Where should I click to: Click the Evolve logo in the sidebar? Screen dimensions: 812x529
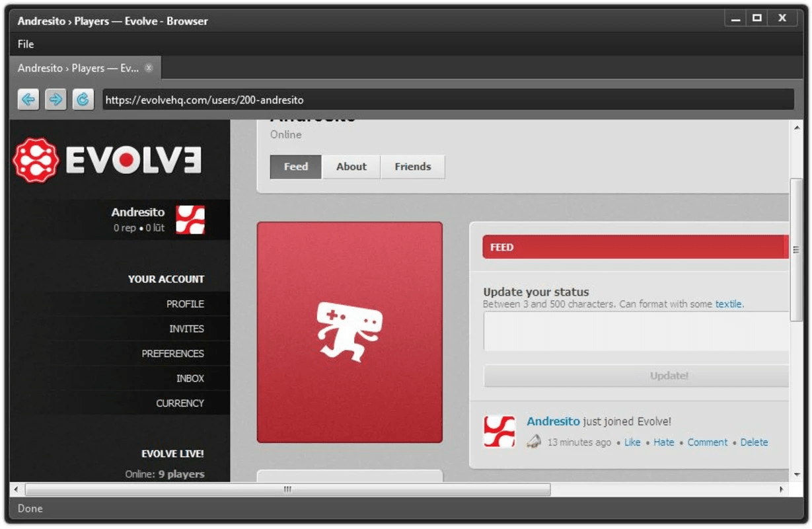(x=107, y=160)
